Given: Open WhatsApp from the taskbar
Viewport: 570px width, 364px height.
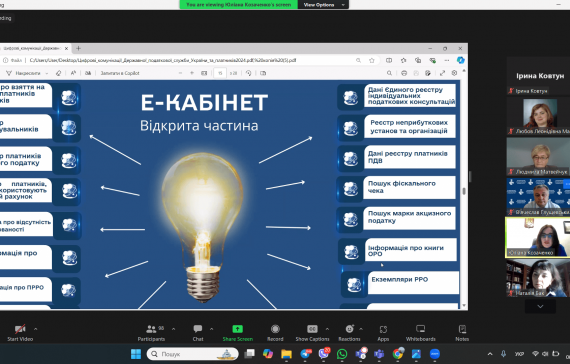Looking at the screenshot, I should coord(342,354).
